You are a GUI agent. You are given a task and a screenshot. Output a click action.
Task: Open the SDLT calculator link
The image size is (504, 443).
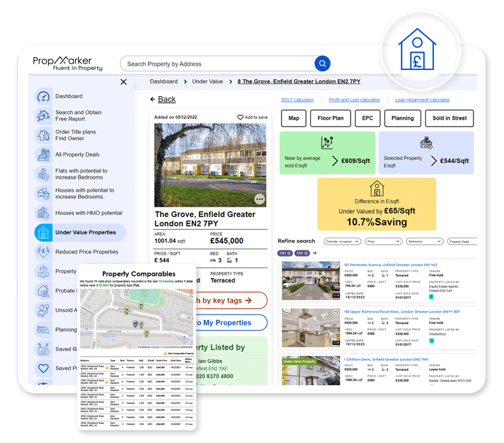pyautogui.click(x=298, y=100)
